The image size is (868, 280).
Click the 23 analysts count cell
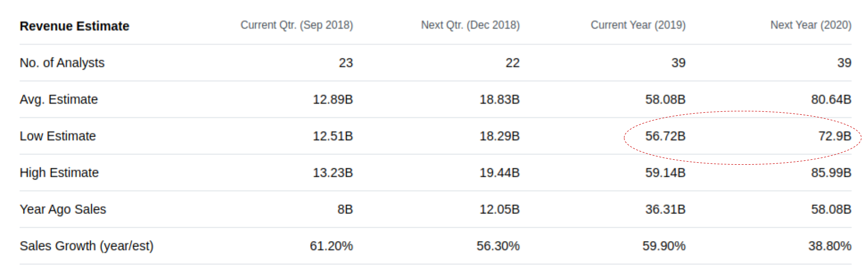346,63
